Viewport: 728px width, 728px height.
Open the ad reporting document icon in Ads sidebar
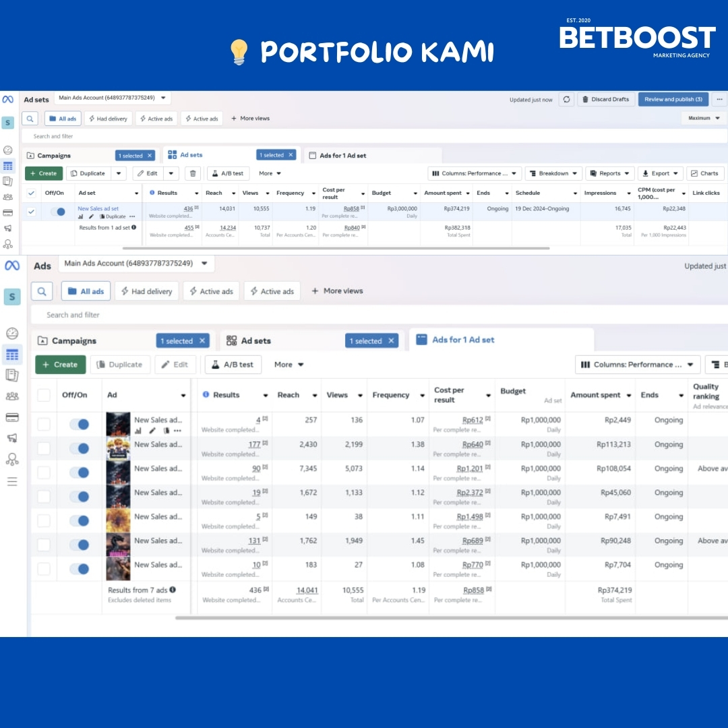(x=12, y=375)
